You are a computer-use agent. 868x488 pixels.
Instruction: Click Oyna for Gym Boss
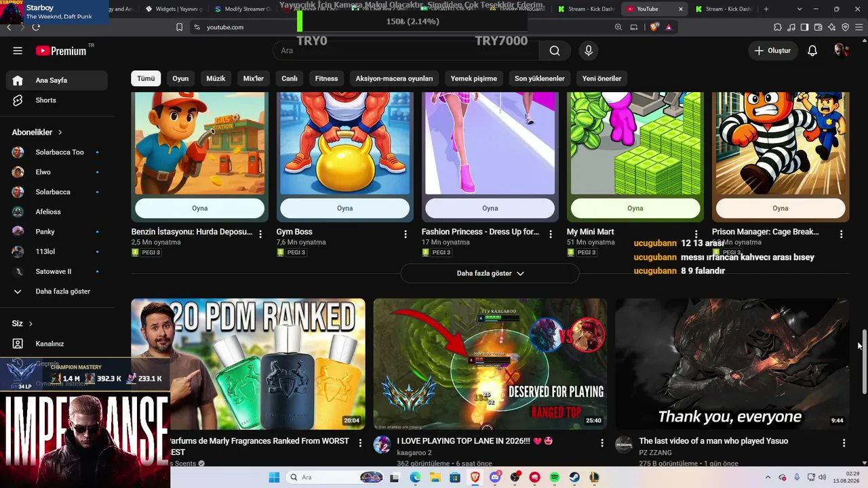[344, 208]
